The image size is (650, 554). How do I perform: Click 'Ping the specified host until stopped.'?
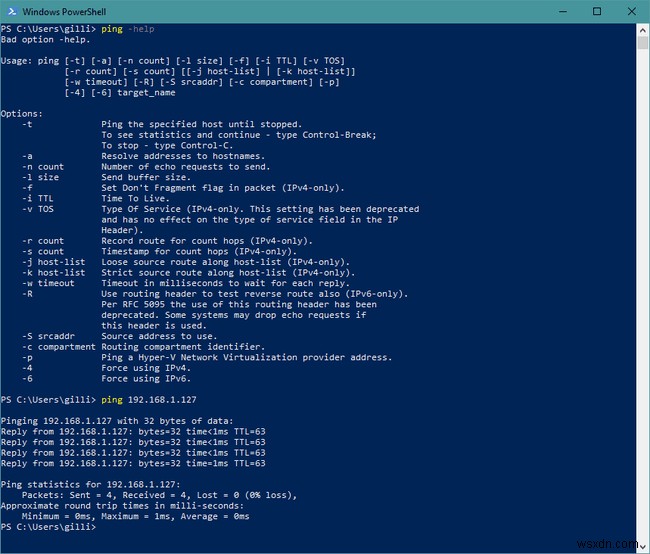(201, 124)
